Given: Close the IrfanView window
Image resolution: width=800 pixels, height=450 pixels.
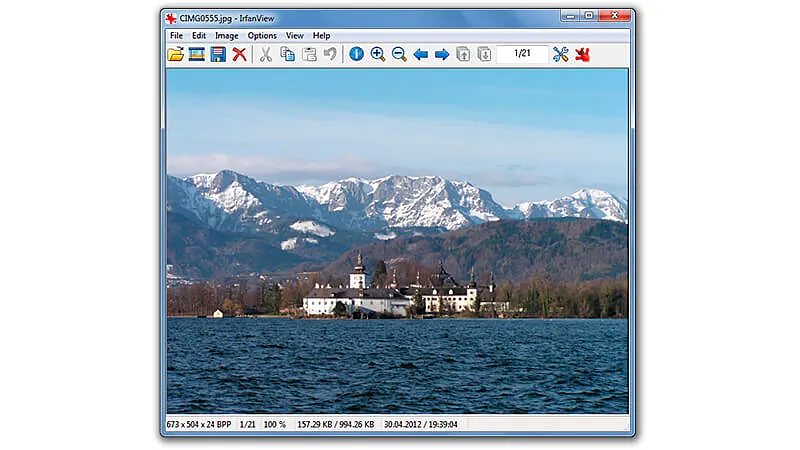Looking at the screenshot, I should click(x=615, y=16).
